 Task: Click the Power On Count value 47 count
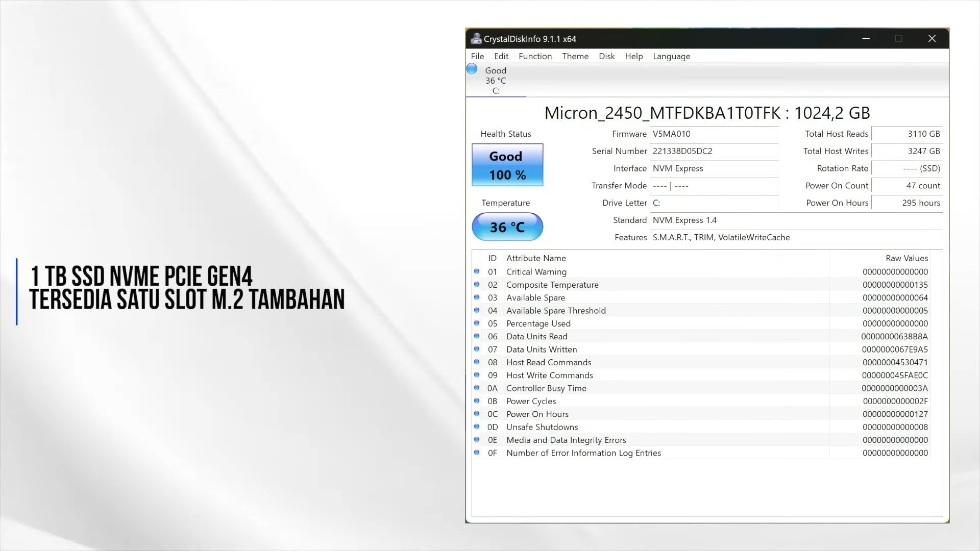907,186
